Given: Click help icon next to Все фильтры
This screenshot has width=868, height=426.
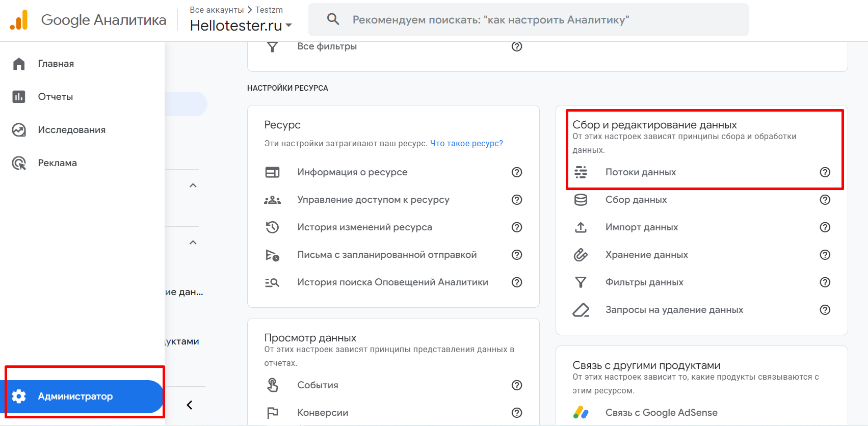Looking at the screenshot, I should tap(517, 46).
